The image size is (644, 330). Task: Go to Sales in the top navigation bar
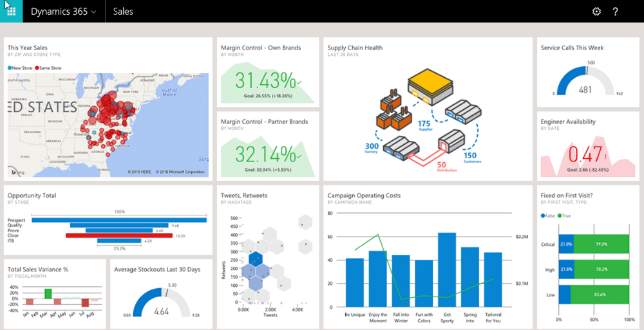[x=123, y=12]
